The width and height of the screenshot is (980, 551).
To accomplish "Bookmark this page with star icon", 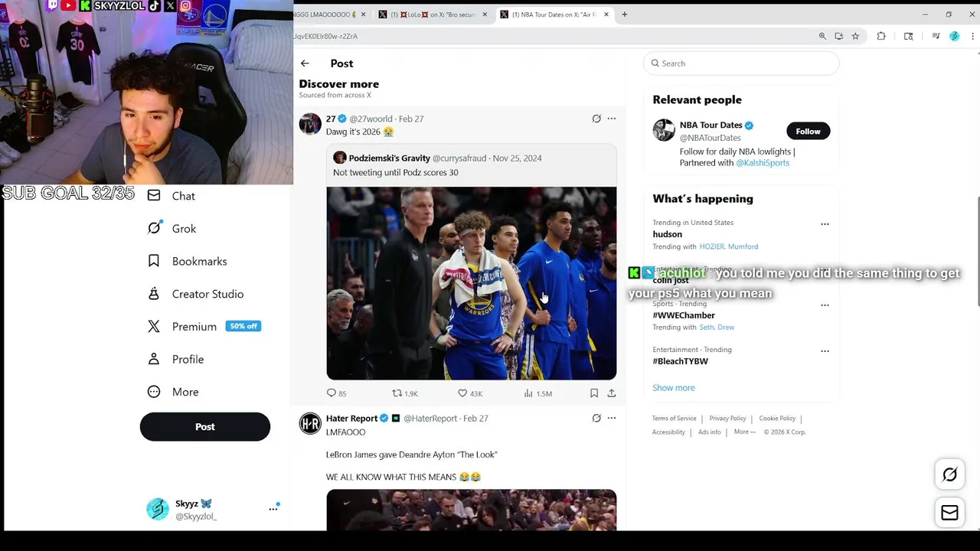I will point(855,36).
